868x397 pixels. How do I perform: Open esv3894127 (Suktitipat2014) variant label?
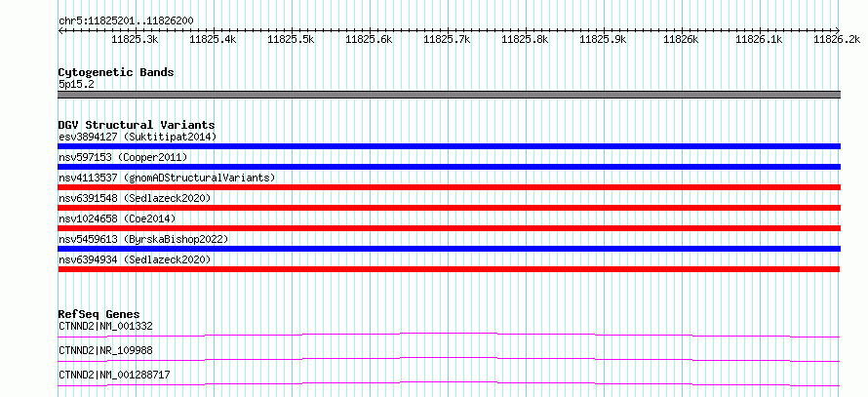138,137
